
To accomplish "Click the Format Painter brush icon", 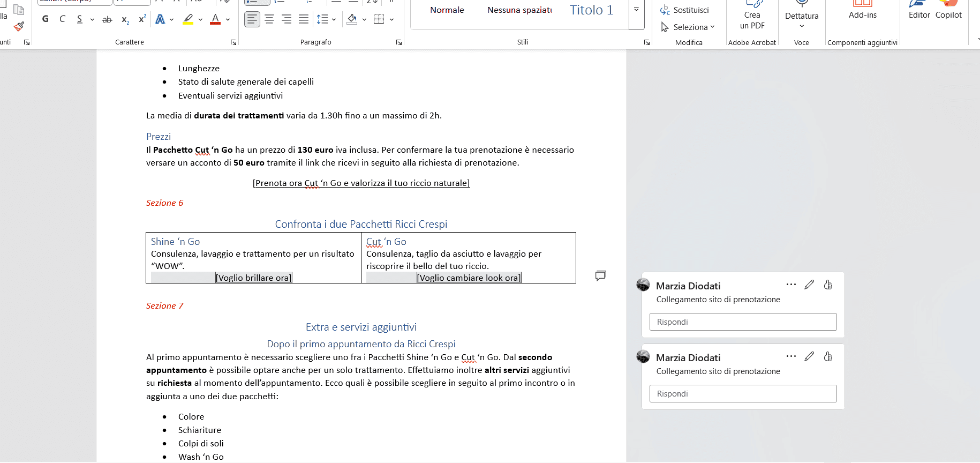I will pyautogui.click(x=19, y=26).
